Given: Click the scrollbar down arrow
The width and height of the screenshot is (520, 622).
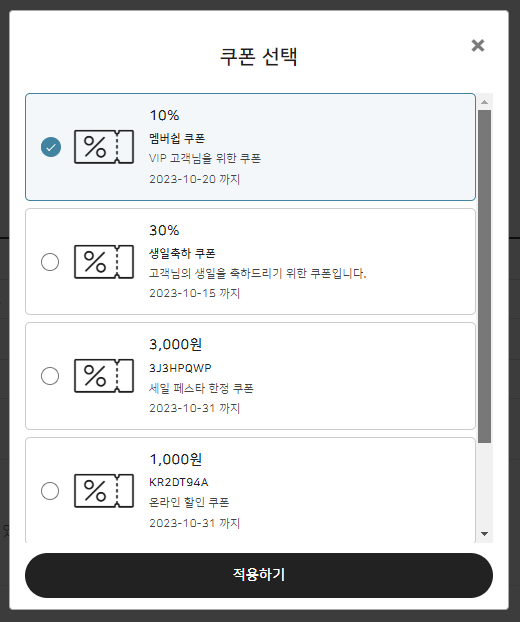Looking at the screenshot, I should (484, 534).
